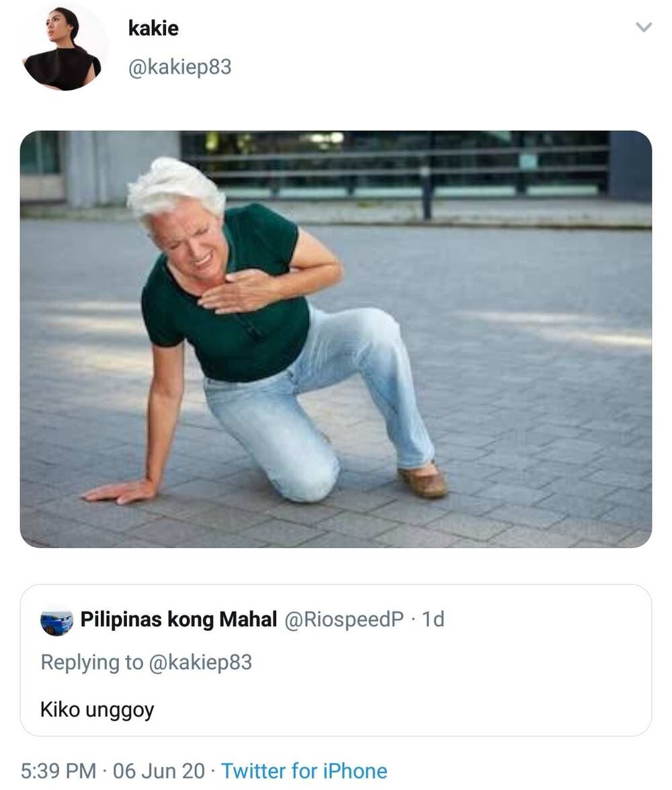This screenshot has width=672, height=790.
Task: Open the attached photo of woman kneeling
Action: (x=336, y=339)
